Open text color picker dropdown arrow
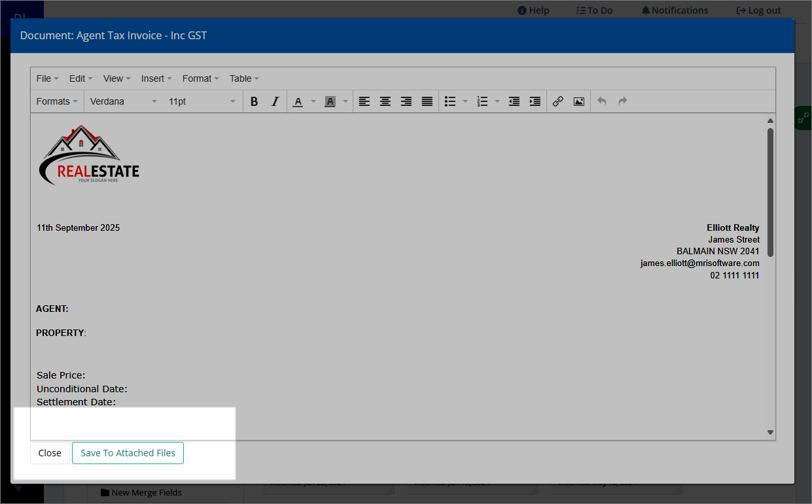 [313, 101]
